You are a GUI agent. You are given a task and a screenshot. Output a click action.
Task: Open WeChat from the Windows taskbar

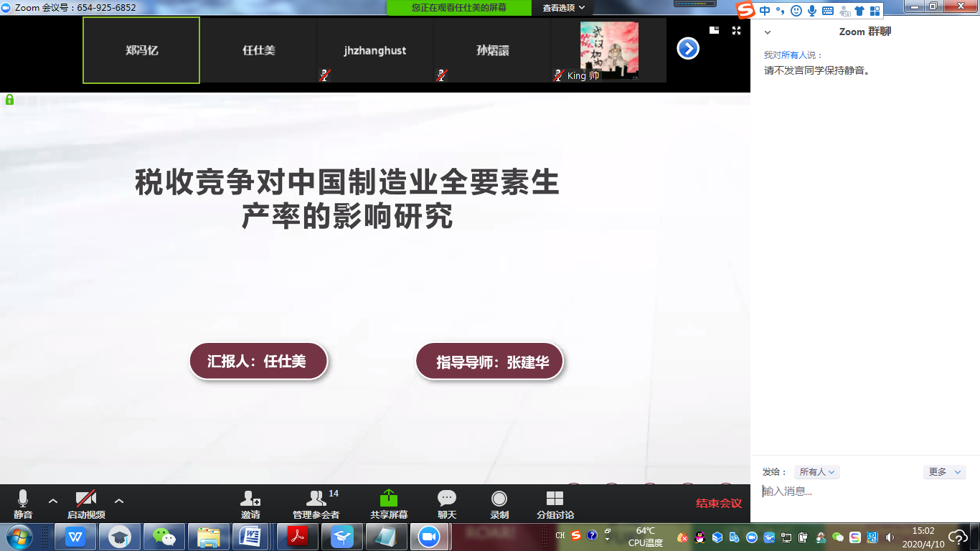click(x=164, y=537)
